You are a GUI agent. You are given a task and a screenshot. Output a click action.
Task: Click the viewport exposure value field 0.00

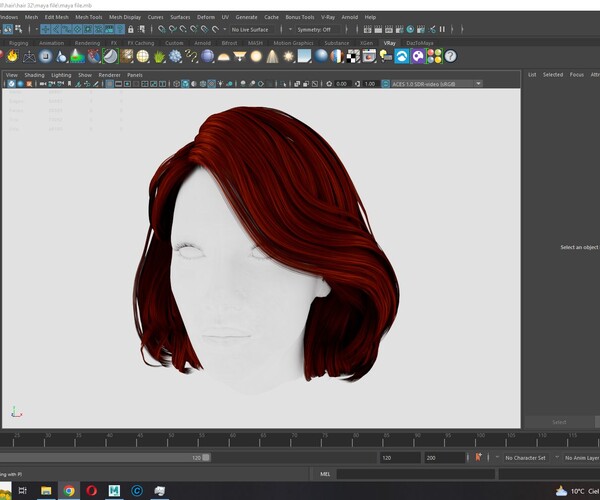[x=341, y=84]
